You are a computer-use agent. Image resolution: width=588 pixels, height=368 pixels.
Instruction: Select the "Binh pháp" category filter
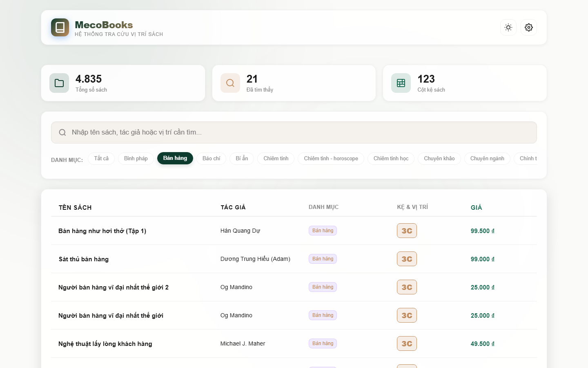point(136,159)
